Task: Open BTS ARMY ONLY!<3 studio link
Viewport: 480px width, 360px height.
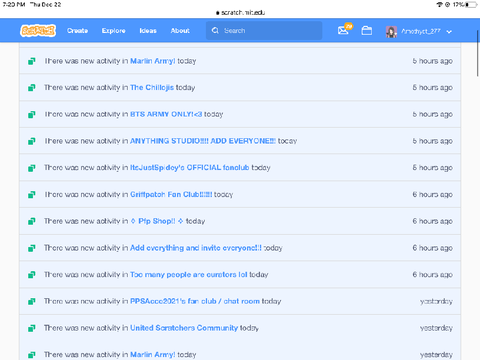Action: click(x=166, y=114)
